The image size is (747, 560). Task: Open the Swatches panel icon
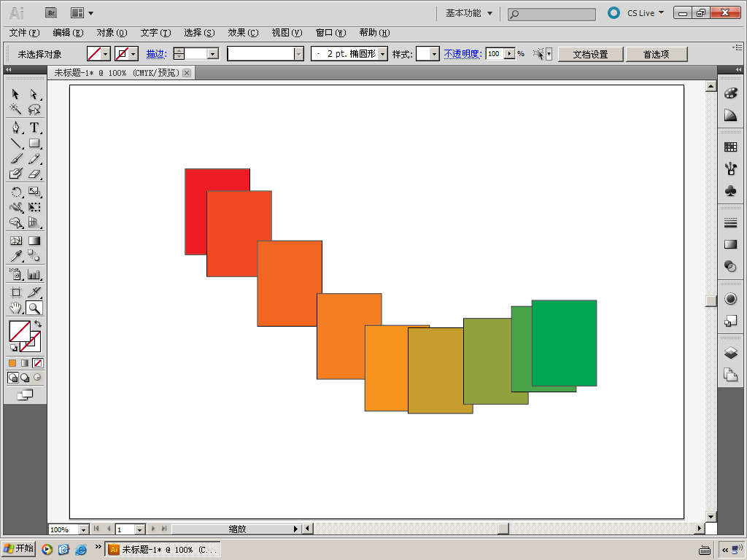[730, 147]
